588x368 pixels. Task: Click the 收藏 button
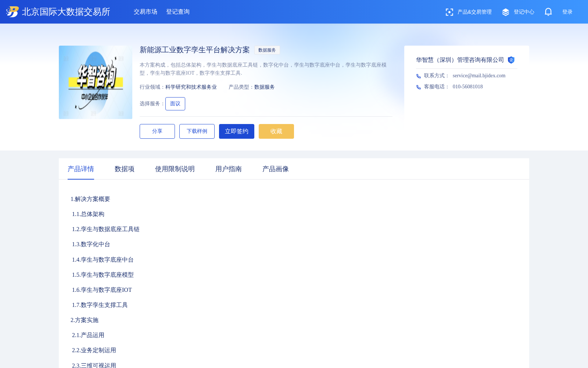(x=276, y=131)
